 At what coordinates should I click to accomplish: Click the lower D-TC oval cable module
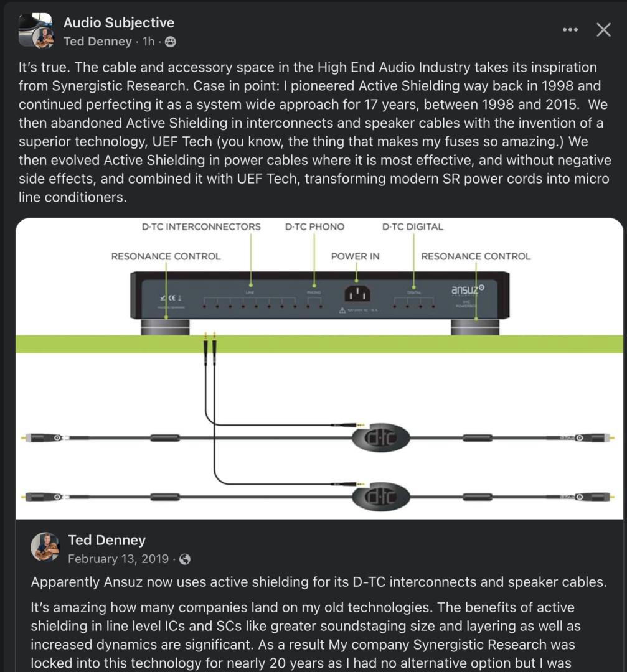pos(380,497)
